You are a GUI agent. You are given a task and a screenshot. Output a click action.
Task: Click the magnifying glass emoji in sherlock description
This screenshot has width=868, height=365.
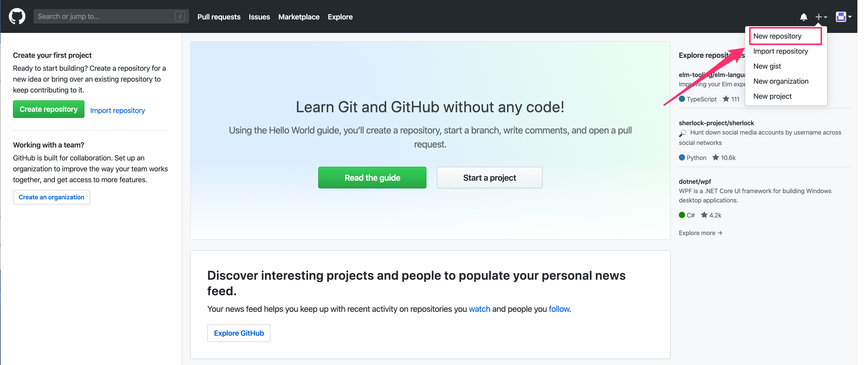click(x=682, y=133)
